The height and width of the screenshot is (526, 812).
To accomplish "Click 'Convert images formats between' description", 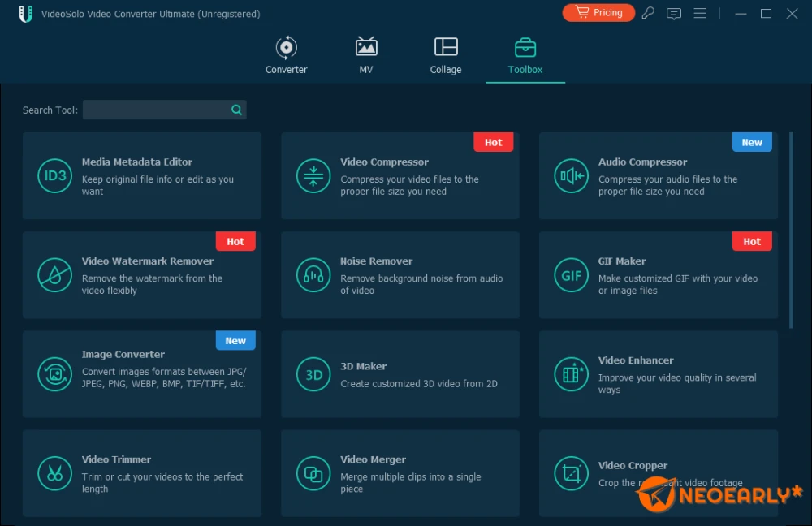I will click(164, 377).
